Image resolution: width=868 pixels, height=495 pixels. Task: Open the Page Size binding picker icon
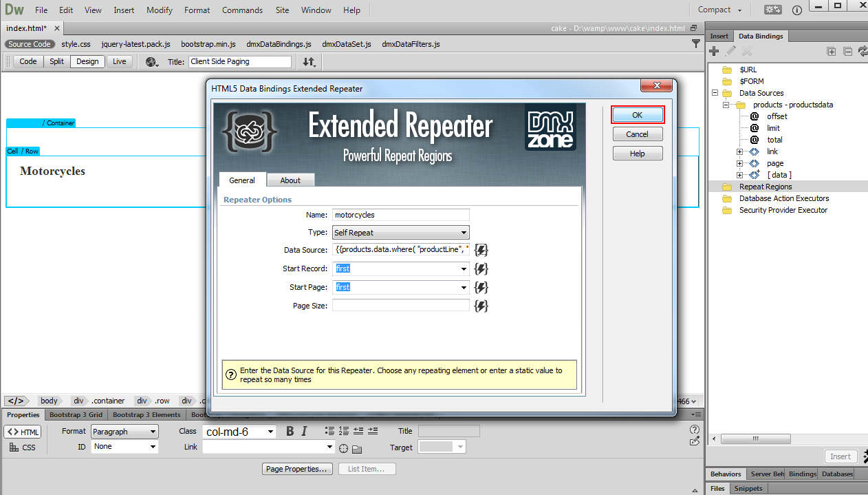(481, 306)
